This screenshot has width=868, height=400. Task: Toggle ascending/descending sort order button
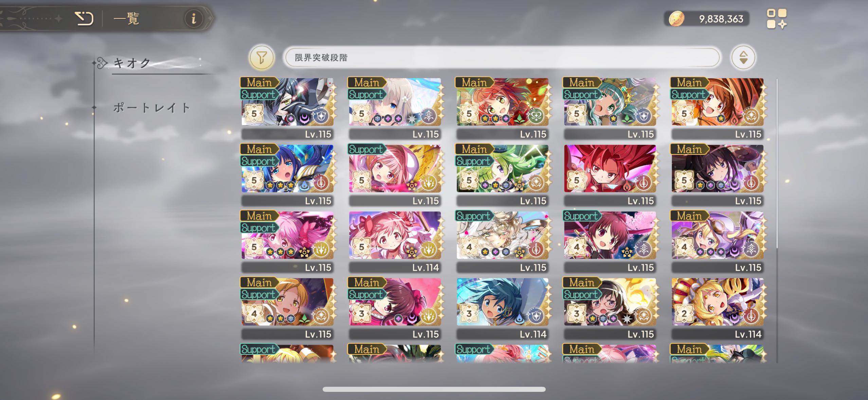(x=743, y=57)
